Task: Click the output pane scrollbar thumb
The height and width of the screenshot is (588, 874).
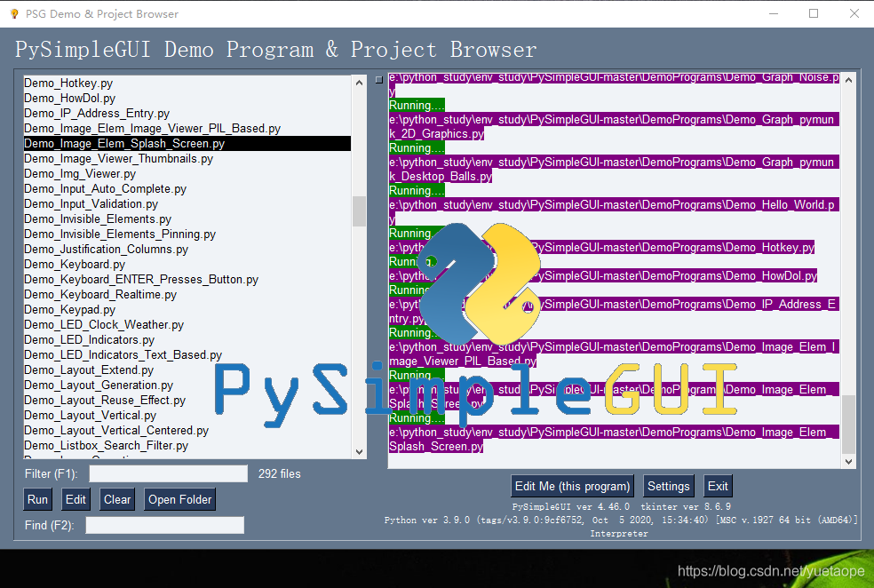Action: 848,425
